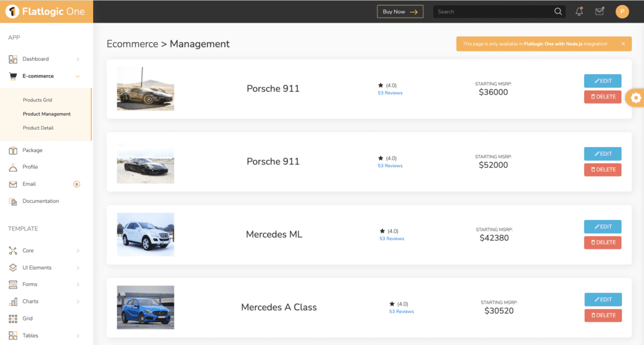Click the Flatlogic One logo
This screenshot has height=345, width=644.
tap(46, 11)
